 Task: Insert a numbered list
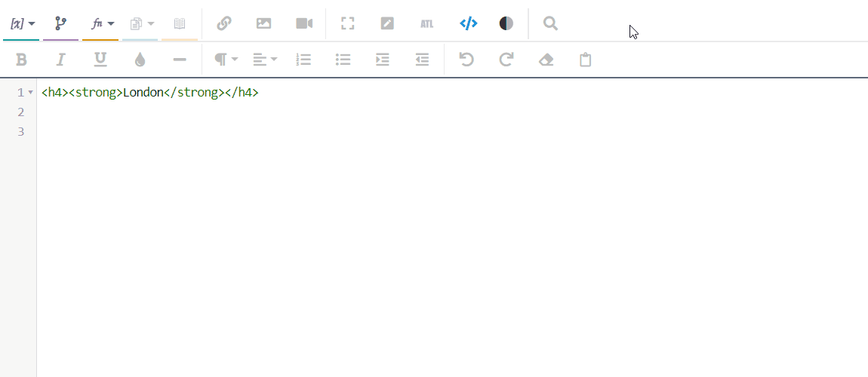303,59
